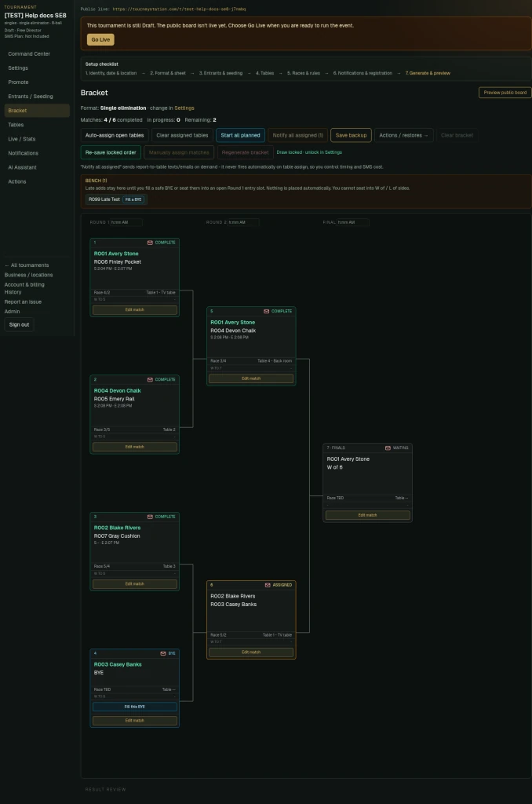This screenshot has width=532, height=804.
Task: Click the envelope icon on match 6 Assigned card
Action: pos(268,585)
